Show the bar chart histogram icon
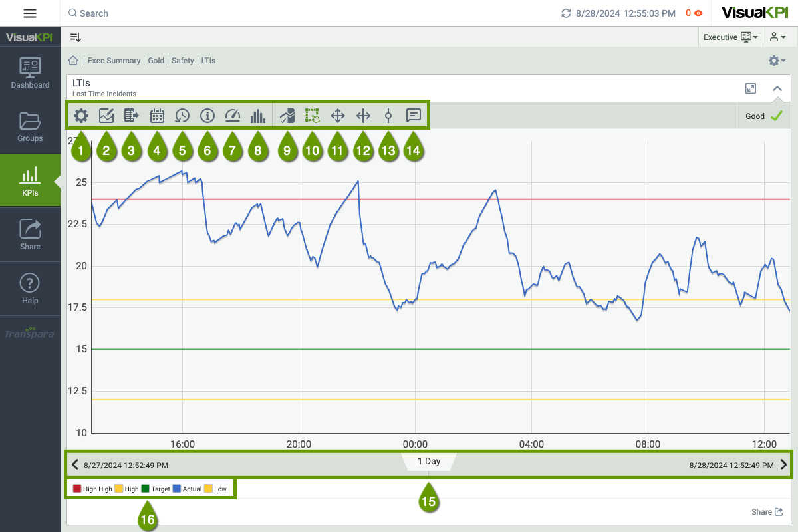 click(257, 116)
